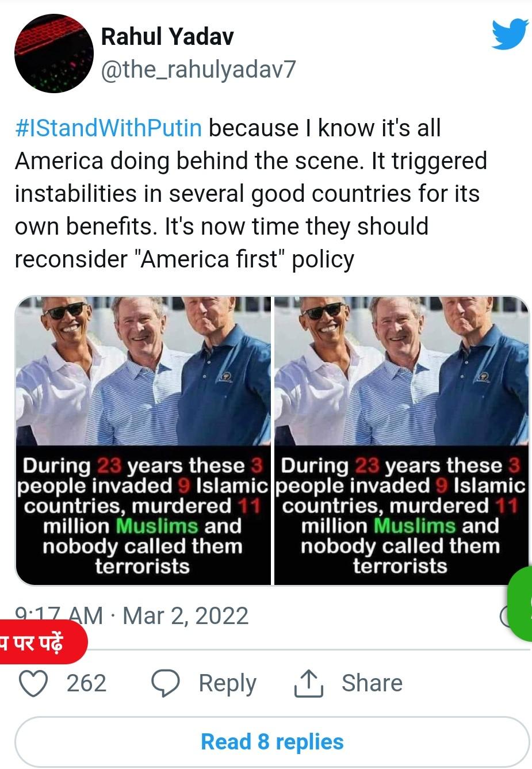Tap the share upload arrow icon

click(x=309, y=683)
